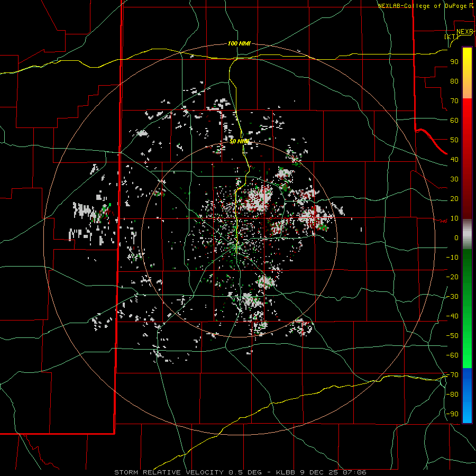This screenshot has width=476, height=476.
Task: Click the gray zero-velocity segment of the color bar
Action: [x=467, y=234]
